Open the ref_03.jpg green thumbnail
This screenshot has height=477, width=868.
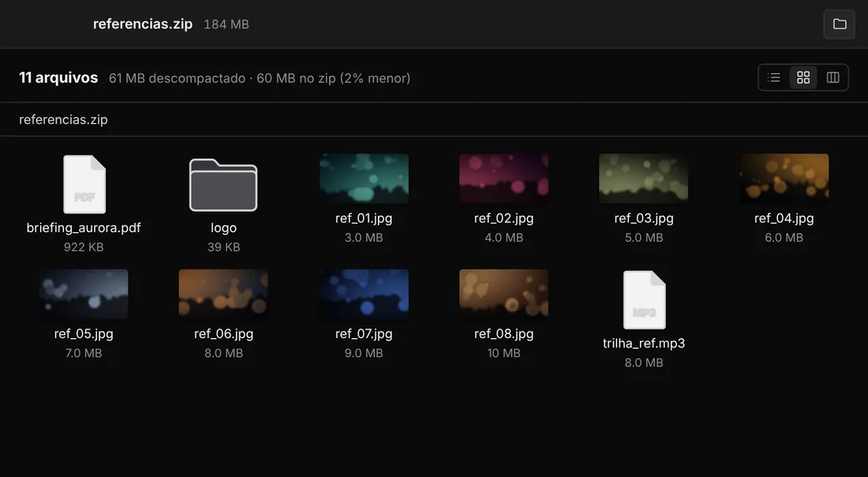tap(644, 178)
